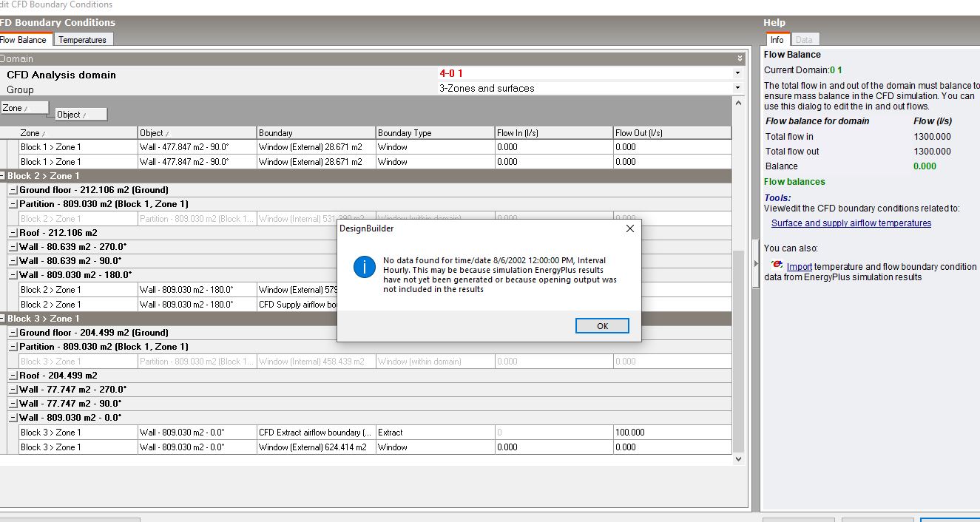Sort by the Flow In (l/s) column header
The width and height of the screenshot is (980, 522).
[554, 133]
